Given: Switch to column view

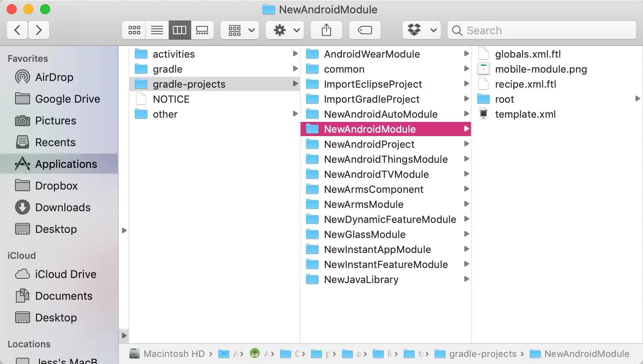Looking at the screenshot, I should click(180, 30).
